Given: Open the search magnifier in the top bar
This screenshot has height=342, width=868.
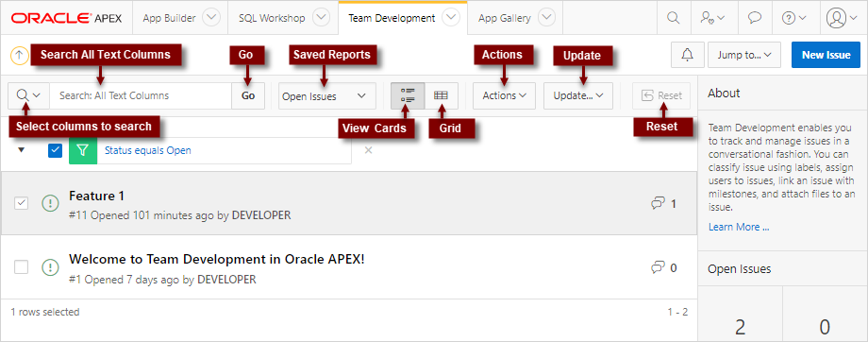Looking at the screenshot, I should coord(673,18).
